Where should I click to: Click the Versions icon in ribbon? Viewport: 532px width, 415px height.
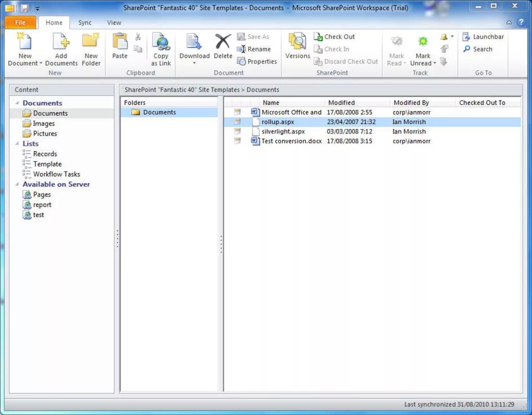tap(297, 41)
